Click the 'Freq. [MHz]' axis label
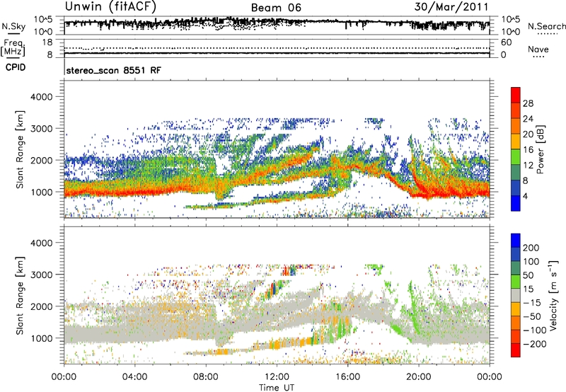The image size is (566, 392). (13, 48)
